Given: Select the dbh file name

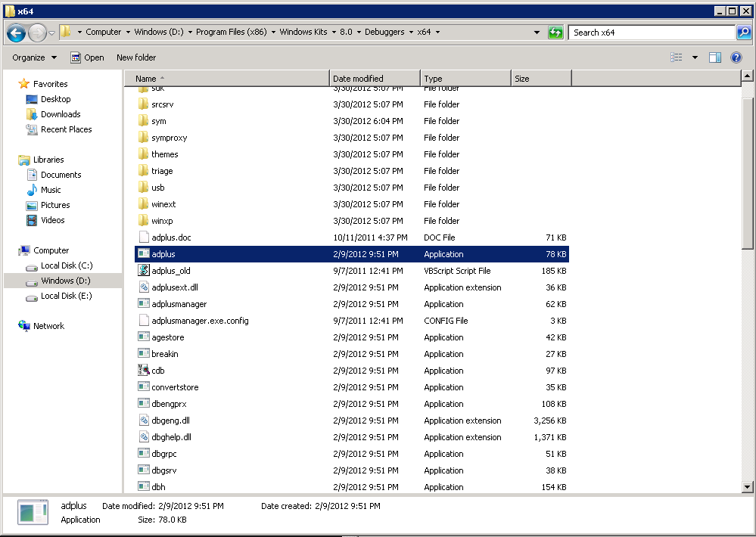Looking at the screenshot, I should pyautogui.click(x=159, y=487).
